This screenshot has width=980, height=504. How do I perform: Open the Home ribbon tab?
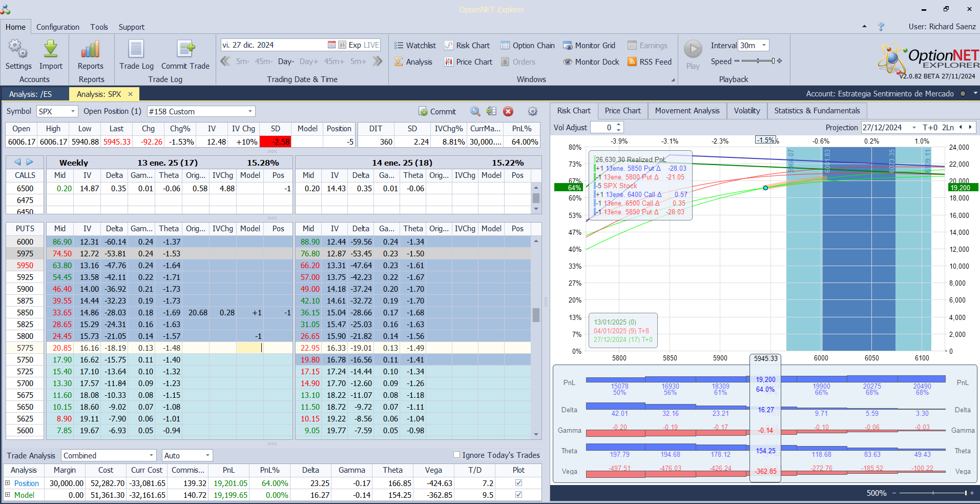(16, 27)
